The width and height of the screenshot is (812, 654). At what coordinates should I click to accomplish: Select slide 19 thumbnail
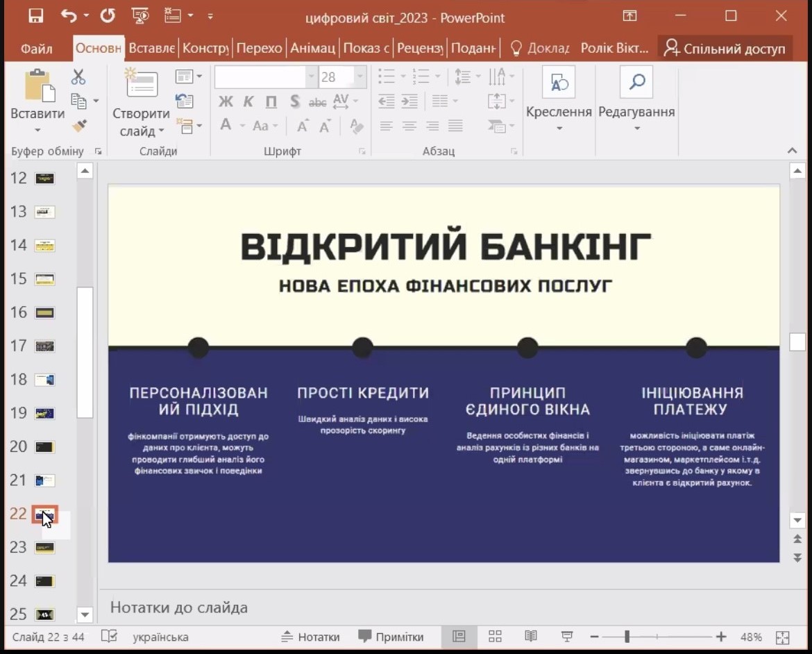pyautogui.click(x=44, y=414)
